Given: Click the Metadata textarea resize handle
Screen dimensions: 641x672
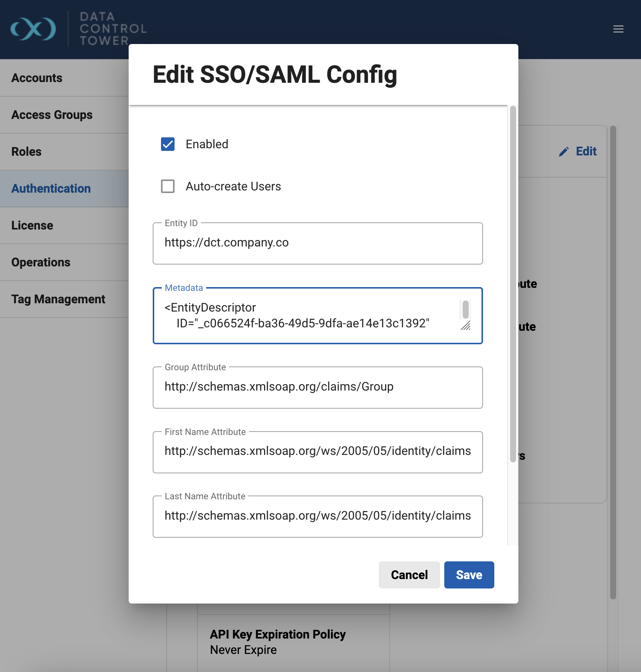Looking at the screenshot, I should click(466, 326).
